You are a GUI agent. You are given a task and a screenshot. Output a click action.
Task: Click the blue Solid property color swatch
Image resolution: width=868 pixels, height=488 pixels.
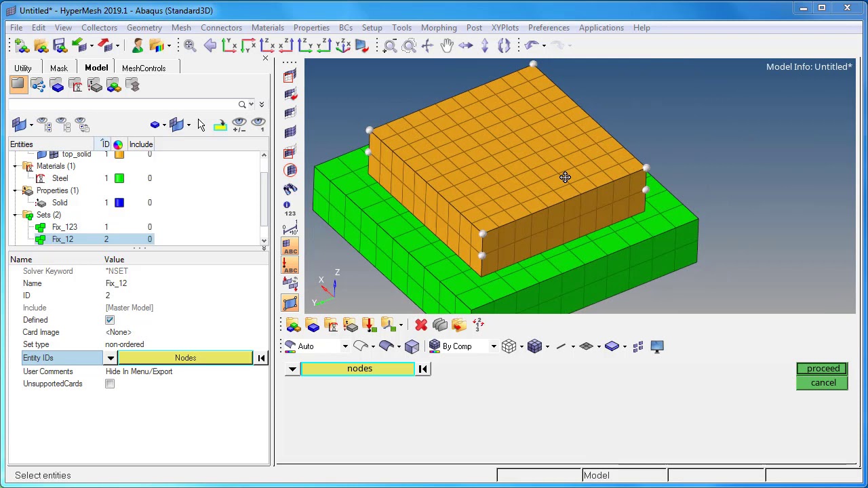tap(119, 203)
